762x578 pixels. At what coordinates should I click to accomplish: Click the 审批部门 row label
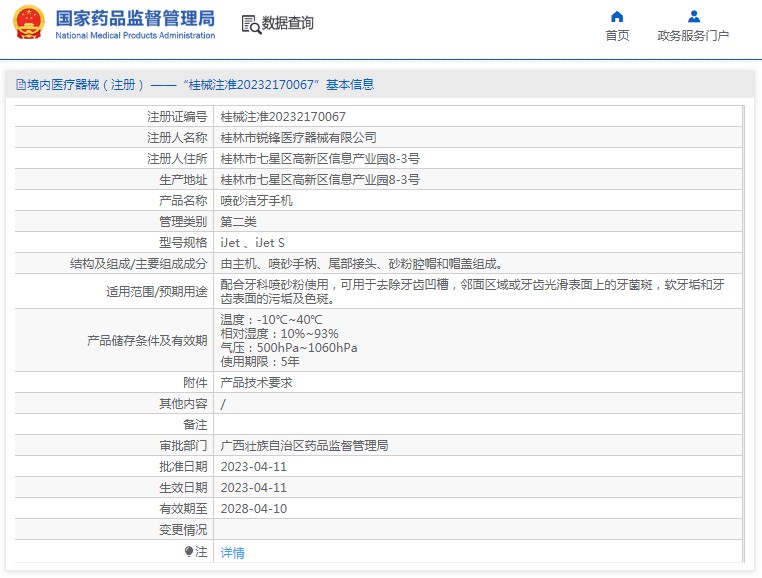[x=183, y=445]
